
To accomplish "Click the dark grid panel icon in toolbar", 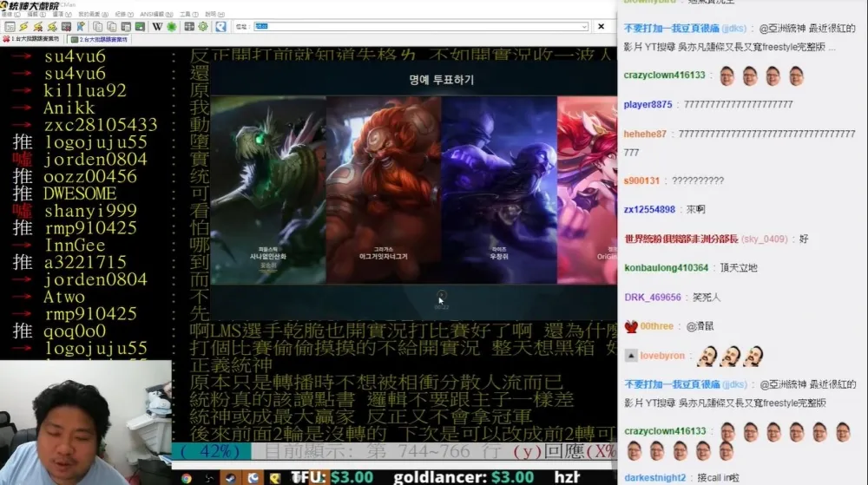I will click(189, 27).
